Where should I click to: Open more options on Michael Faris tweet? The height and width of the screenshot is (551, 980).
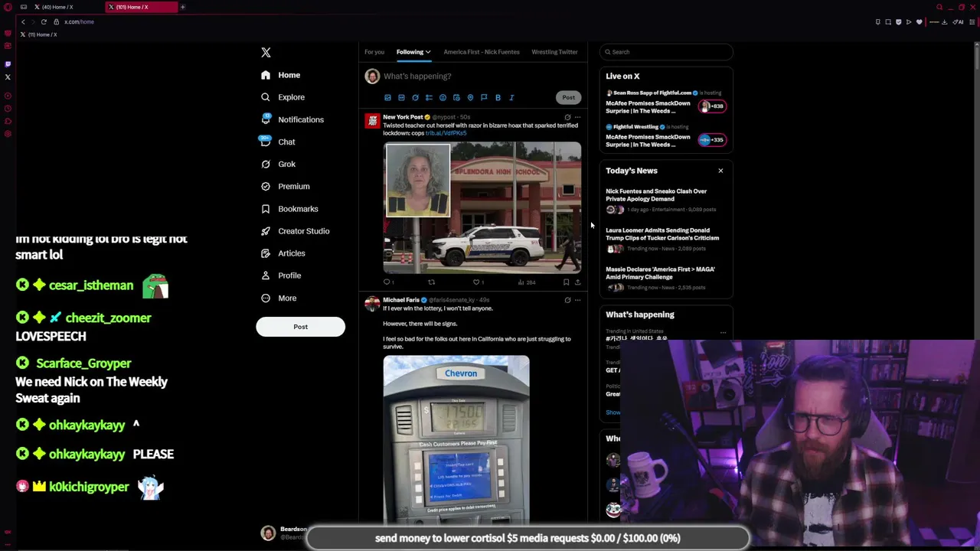click(x=577, y=300)
